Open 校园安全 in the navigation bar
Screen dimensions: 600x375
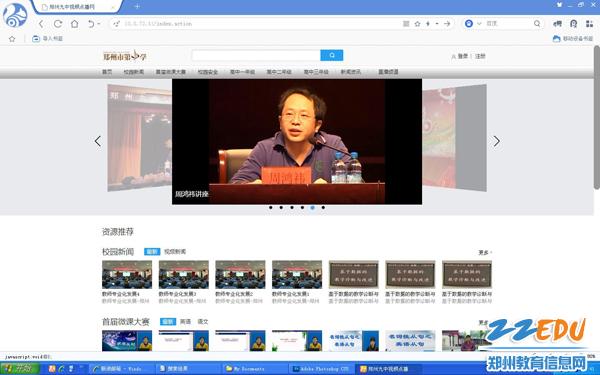pos(208,72)
